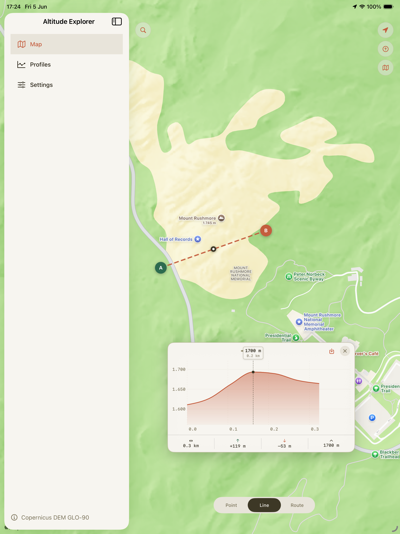Screen dimensions: 400x534
Task: Center map on current location arrow
Action: click(385, 30)
